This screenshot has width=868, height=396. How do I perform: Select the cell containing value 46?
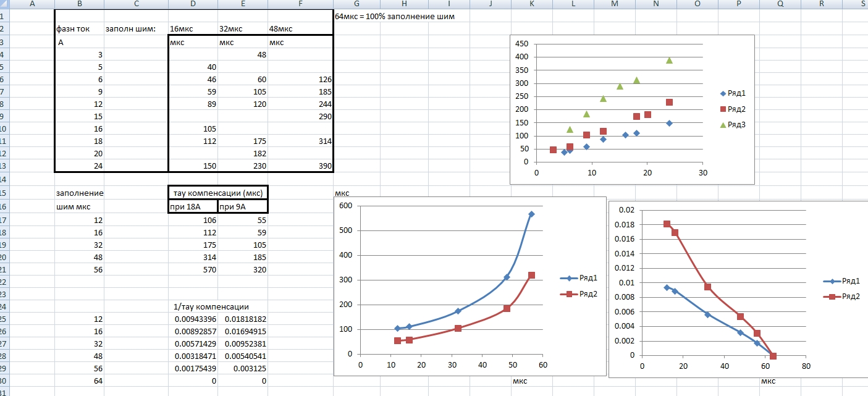coord(193,80)
